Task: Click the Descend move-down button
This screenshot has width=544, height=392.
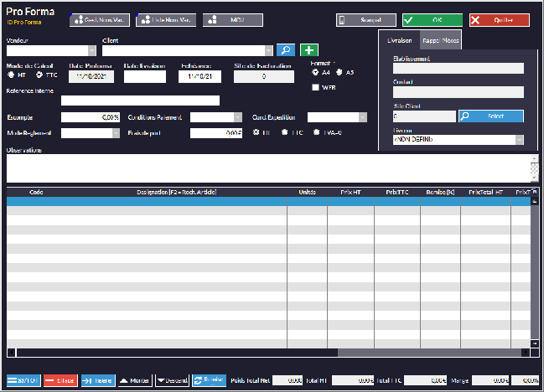Action: (172, 380)
